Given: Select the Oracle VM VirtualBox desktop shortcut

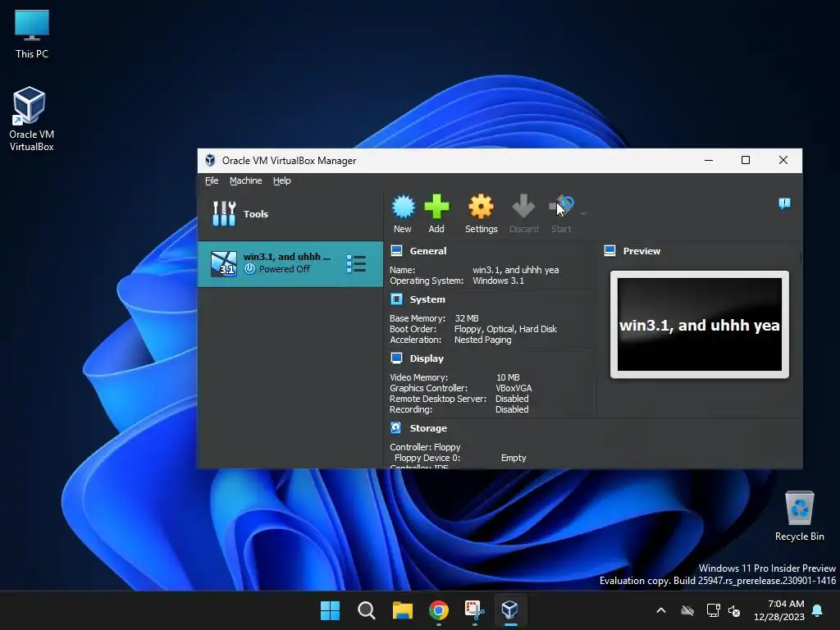Looking at the screenshot, I should coord(31,119).
